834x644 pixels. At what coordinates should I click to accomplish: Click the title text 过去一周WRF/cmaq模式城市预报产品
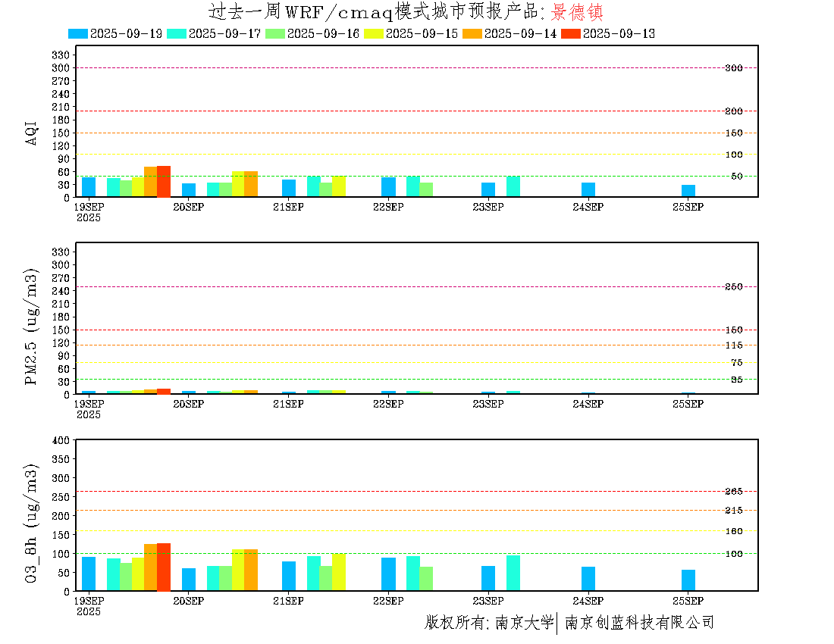click(376, 11)
